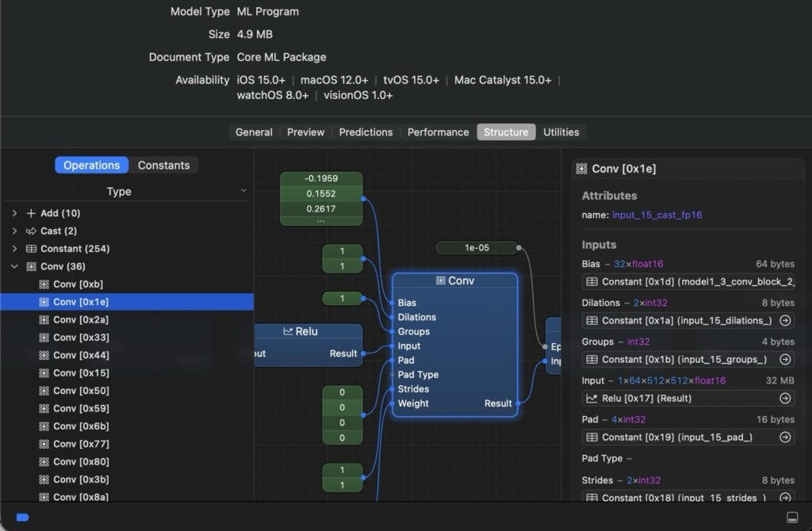Expand the Add (10) group
Image resolution: width=812 pixels, height=531 pixels.
pyautogui.click(x=14, y=212)
